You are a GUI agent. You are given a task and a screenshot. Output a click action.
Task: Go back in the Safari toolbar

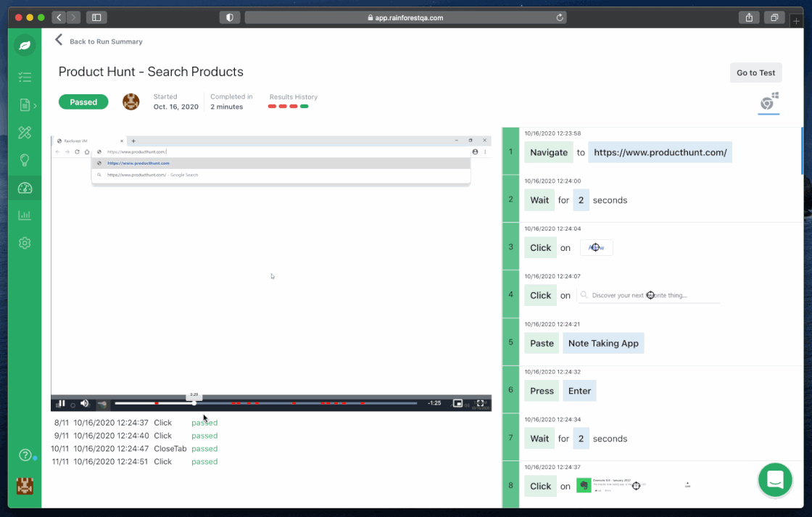(x=59, y=17)
